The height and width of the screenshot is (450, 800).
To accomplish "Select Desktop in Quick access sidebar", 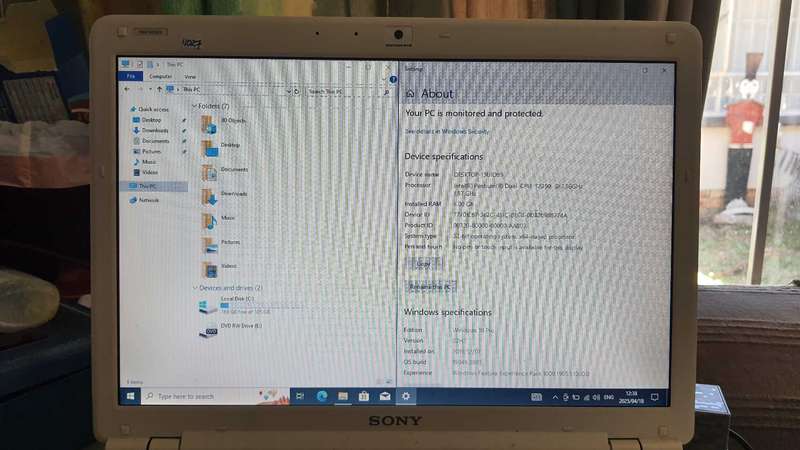I will pos(148,120).
